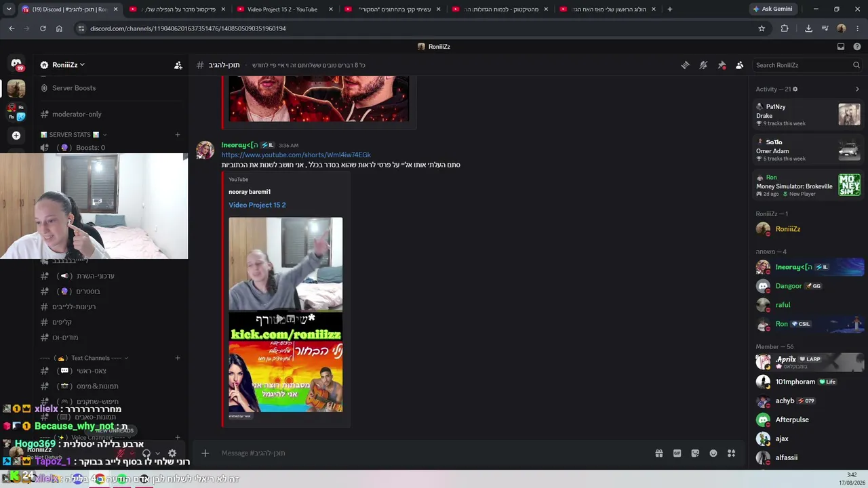The image size is (868, 488).
Task: Open the תמונות&מימס channel
Action: (x=97, y=386)
